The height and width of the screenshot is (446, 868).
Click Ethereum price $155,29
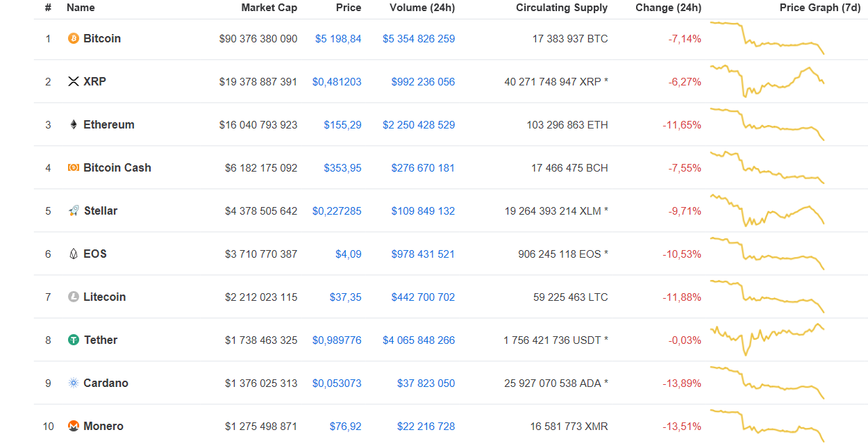pyautogui.click(x=343, y=125)
